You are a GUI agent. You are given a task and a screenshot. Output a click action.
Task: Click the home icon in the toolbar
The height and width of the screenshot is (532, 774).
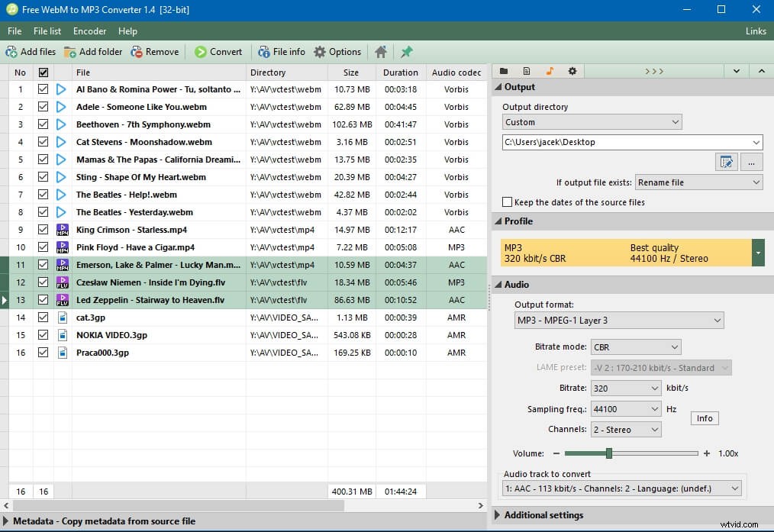pyautogui.click(x=380, y=51)
